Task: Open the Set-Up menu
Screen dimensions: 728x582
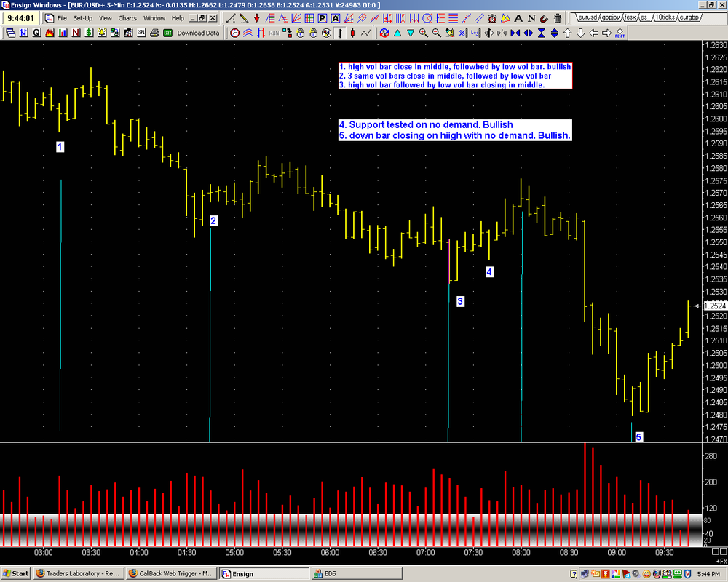Action: [x=83, y=18]
